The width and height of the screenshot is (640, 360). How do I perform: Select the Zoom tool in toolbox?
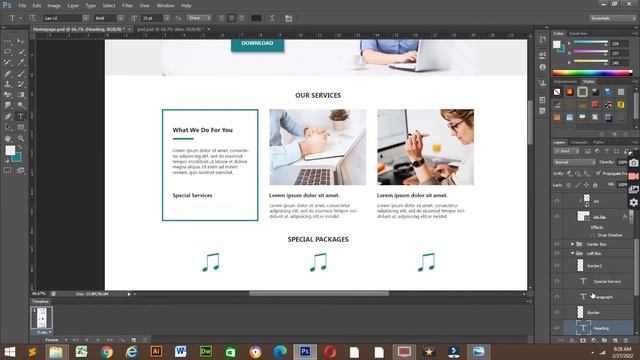[x=20, y=138]
